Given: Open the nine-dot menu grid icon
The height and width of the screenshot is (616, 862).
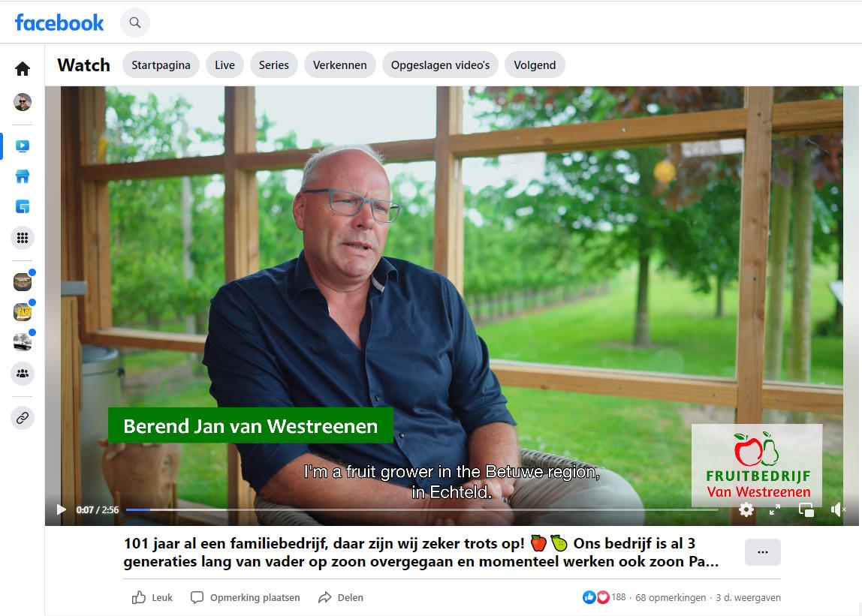Looking at the screenshot, I should click(23, 238).
